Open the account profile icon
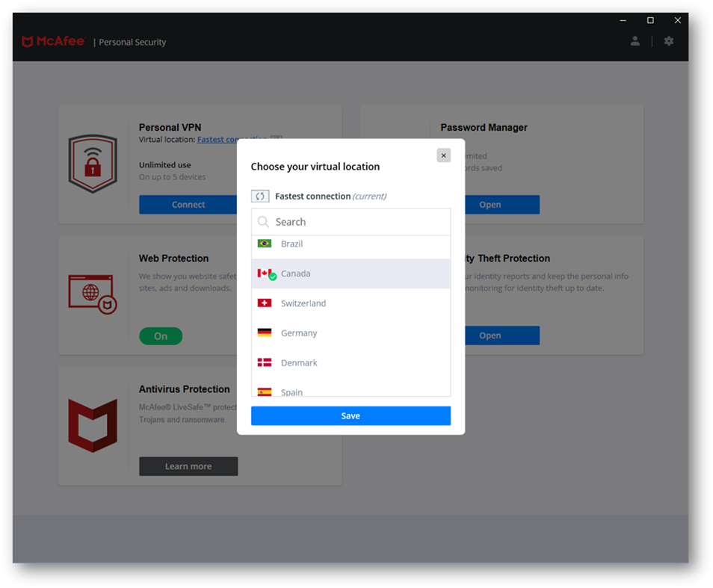The height and width of the screenshot is (588, 713). (635, 41)
